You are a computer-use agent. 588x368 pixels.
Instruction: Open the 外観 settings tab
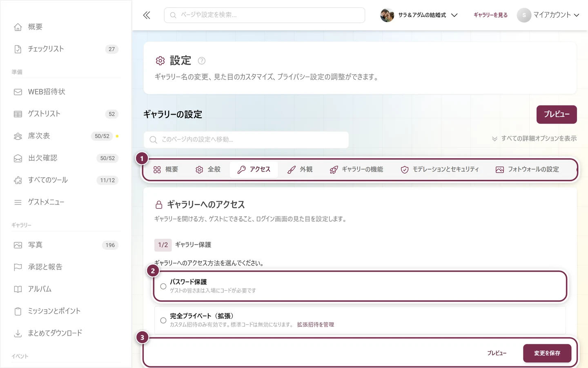point(300,169)
